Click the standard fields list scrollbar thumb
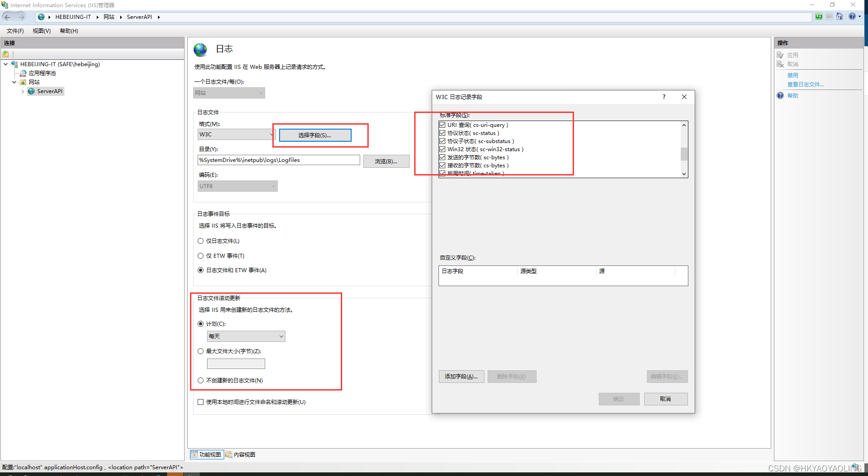Viewport: 868px width, 476px height. pos(684,154)
